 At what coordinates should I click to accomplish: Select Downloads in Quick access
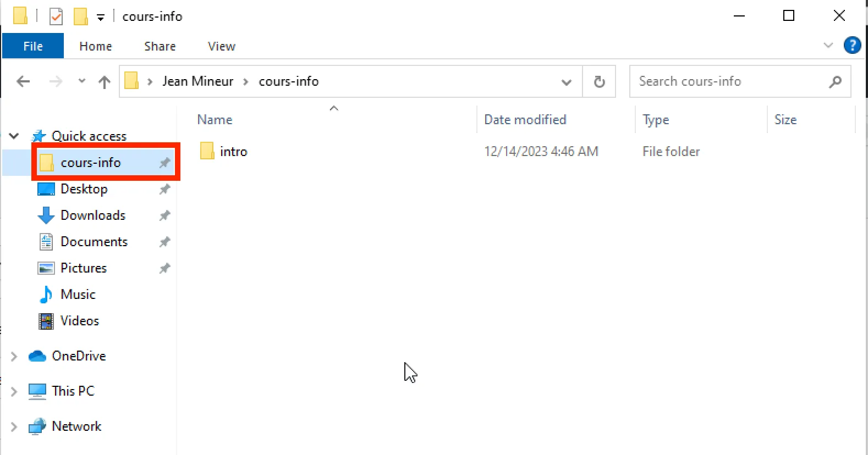tap(93, 215)
